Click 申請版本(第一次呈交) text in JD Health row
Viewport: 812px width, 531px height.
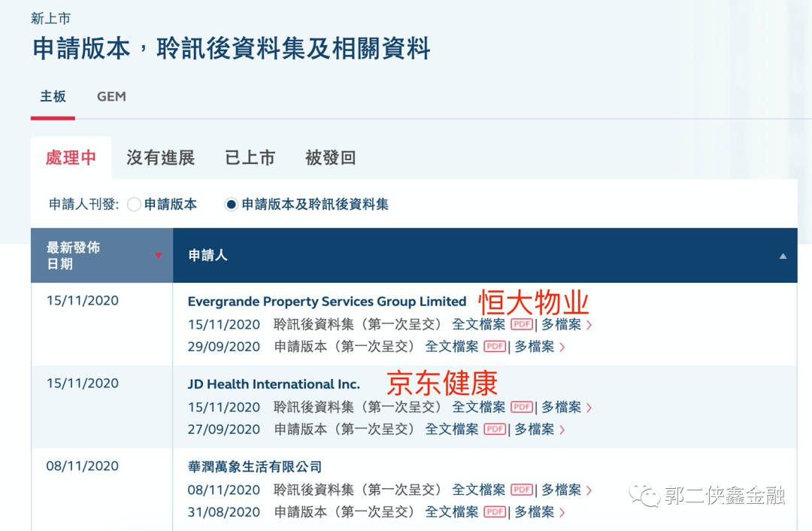345,429
